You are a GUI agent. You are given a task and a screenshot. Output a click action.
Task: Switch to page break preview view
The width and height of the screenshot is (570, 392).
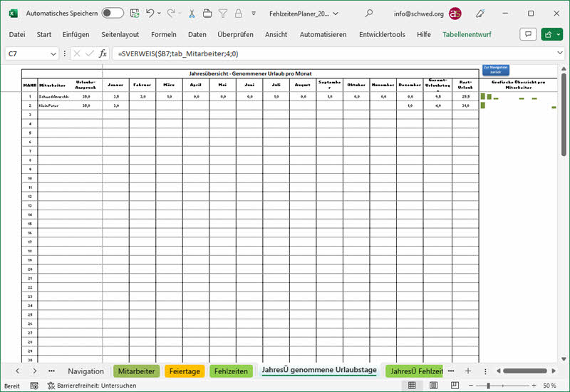coord(453,386)
